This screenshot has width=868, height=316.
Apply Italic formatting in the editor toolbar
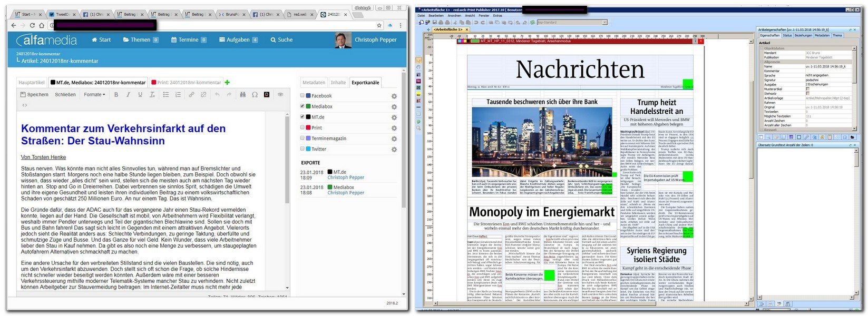(x=128, y=94)
